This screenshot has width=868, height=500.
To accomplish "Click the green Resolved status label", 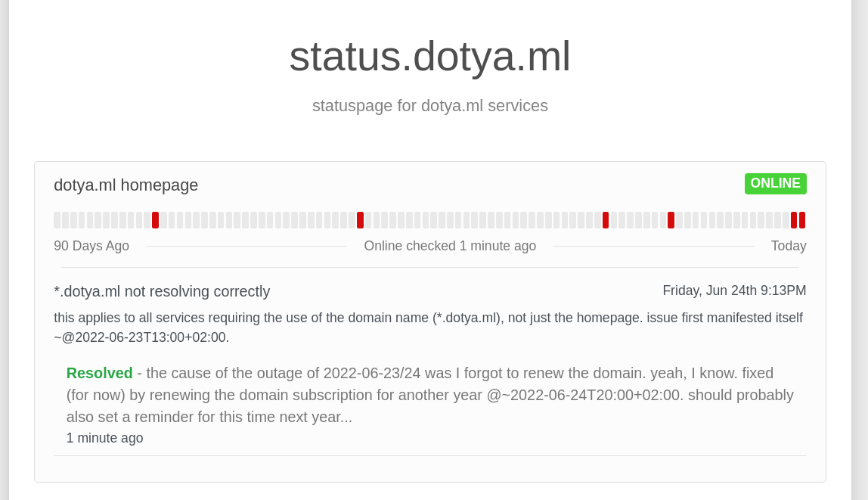I will pos(99,373).
